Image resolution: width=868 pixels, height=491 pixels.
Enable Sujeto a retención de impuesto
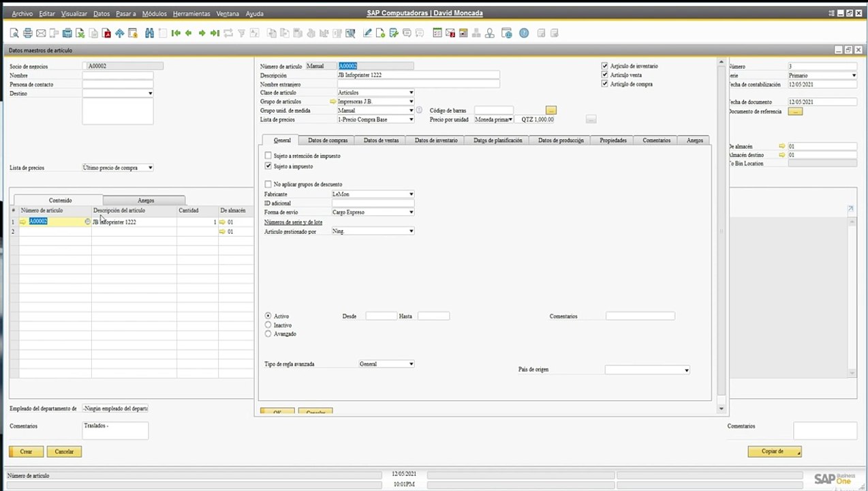tap(268, 156)
